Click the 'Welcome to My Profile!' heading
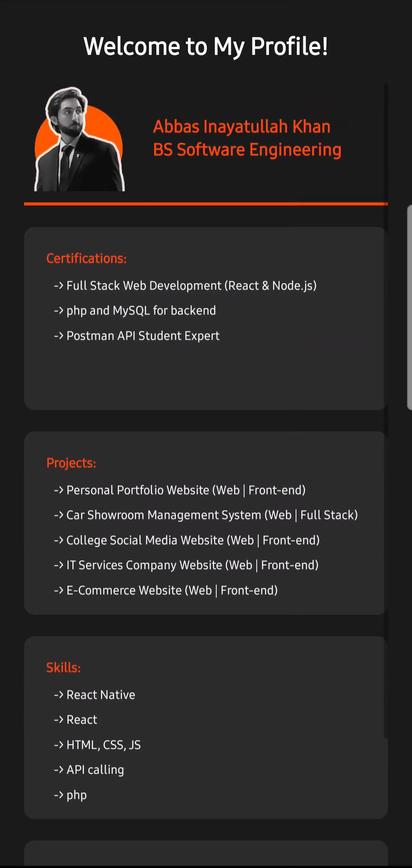 206,47
